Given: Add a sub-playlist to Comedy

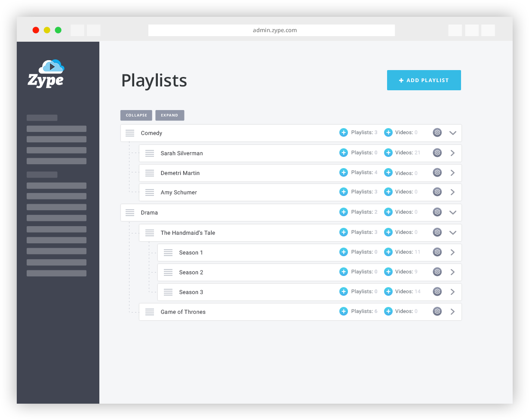Looking at the screenshot, I should click(344, 132).
